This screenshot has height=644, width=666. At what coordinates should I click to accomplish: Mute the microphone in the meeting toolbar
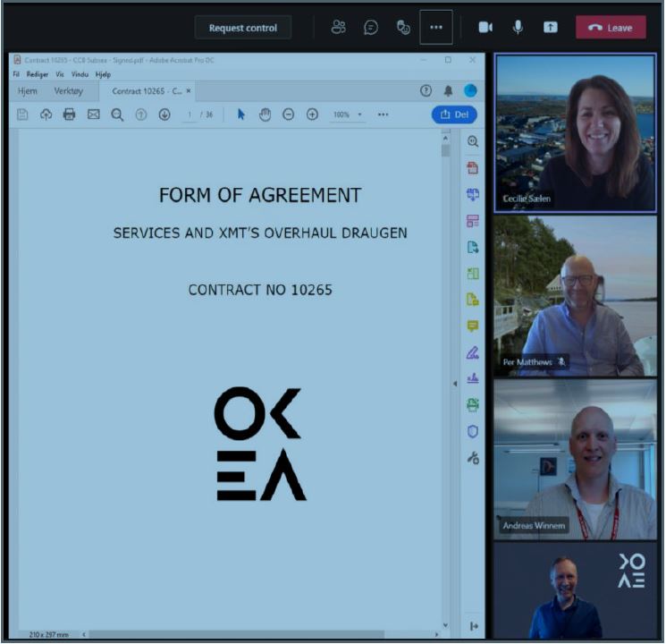(518, 28)
